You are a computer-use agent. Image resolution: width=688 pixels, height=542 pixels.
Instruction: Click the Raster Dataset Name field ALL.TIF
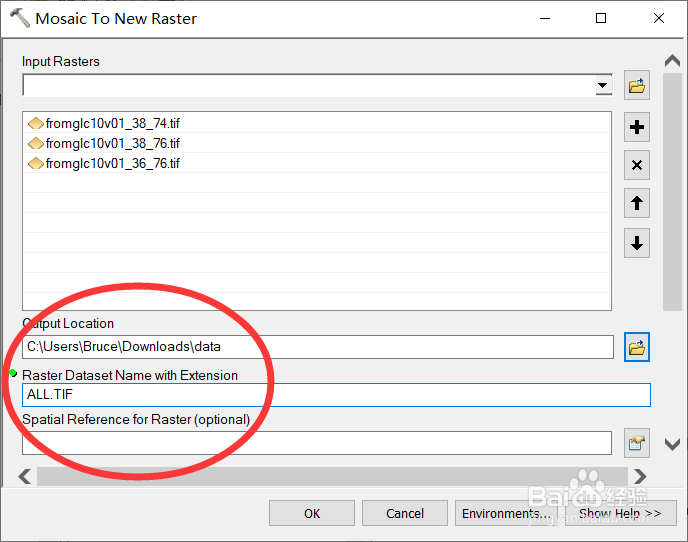(336, 395)
